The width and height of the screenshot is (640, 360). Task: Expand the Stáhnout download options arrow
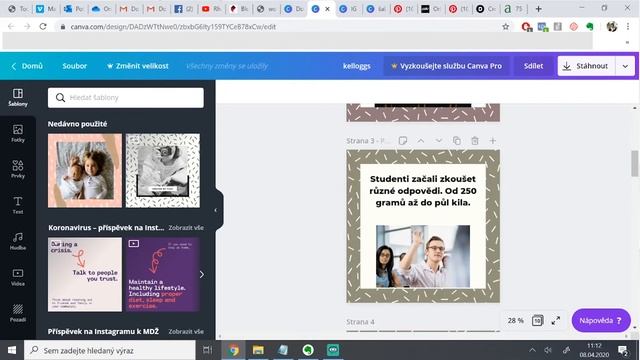click(625, 66)
